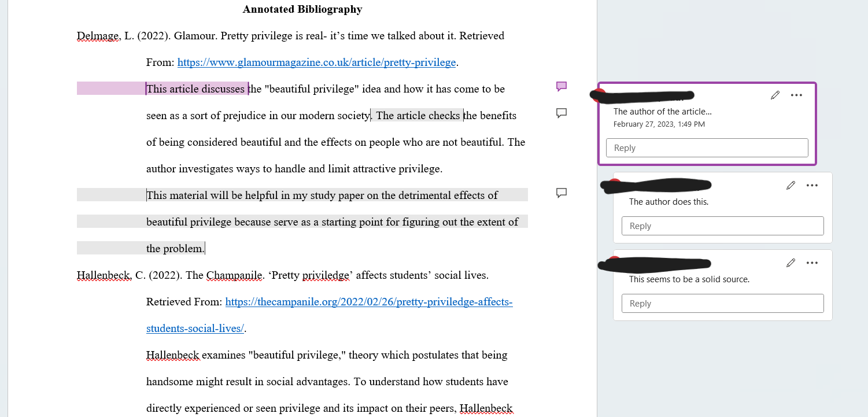Click the text "the problem."
868x417 pixels.
(x=175, y=248)
